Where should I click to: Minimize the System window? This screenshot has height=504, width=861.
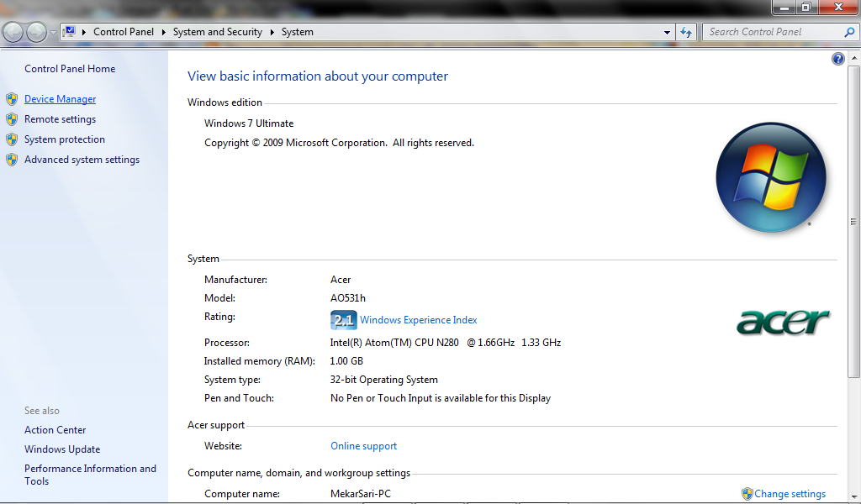tap(784, 7)
